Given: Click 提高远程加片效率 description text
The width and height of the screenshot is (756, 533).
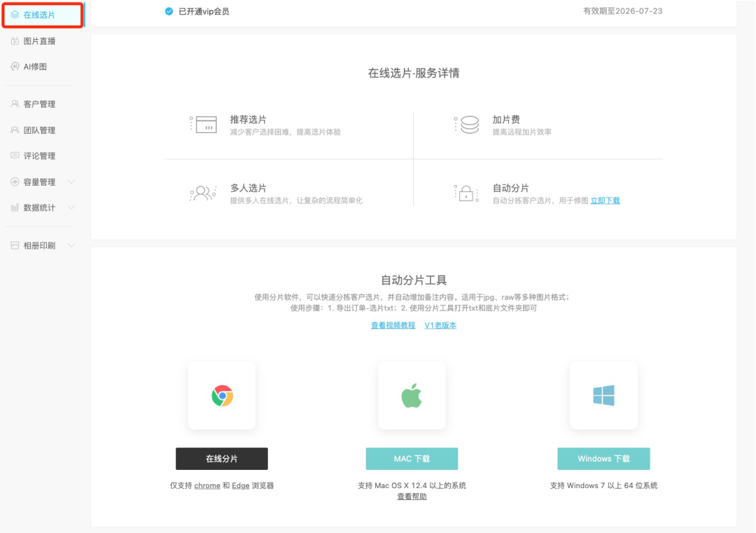Looking at the screenshot, I should pos(522,132).
